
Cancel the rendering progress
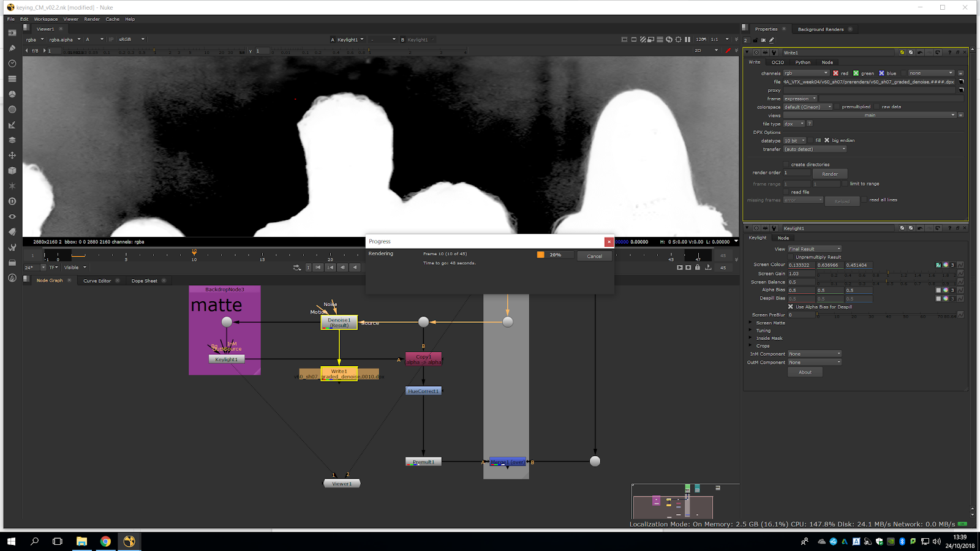[594, 256]
